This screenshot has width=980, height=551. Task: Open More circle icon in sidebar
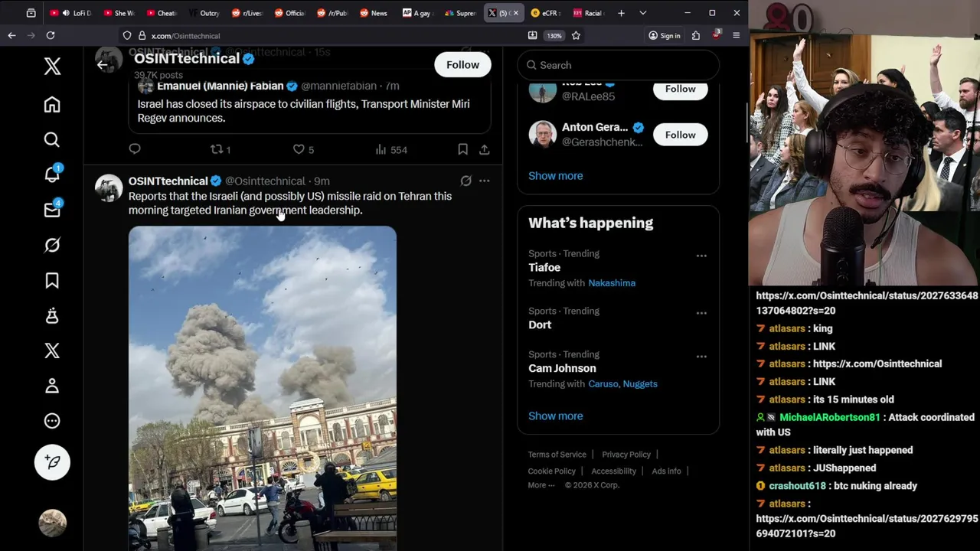click(52, 421)
